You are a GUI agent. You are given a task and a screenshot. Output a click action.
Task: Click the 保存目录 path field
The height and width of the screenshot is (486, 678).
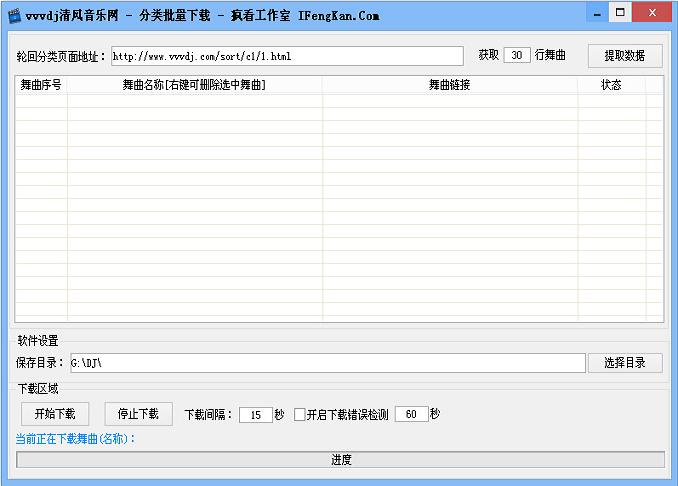(x=326, y=363)
